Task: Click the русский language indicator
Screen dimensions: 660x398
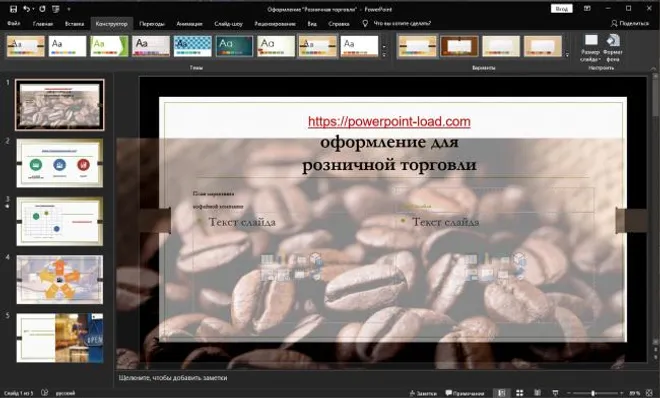Action: (65, 393)
